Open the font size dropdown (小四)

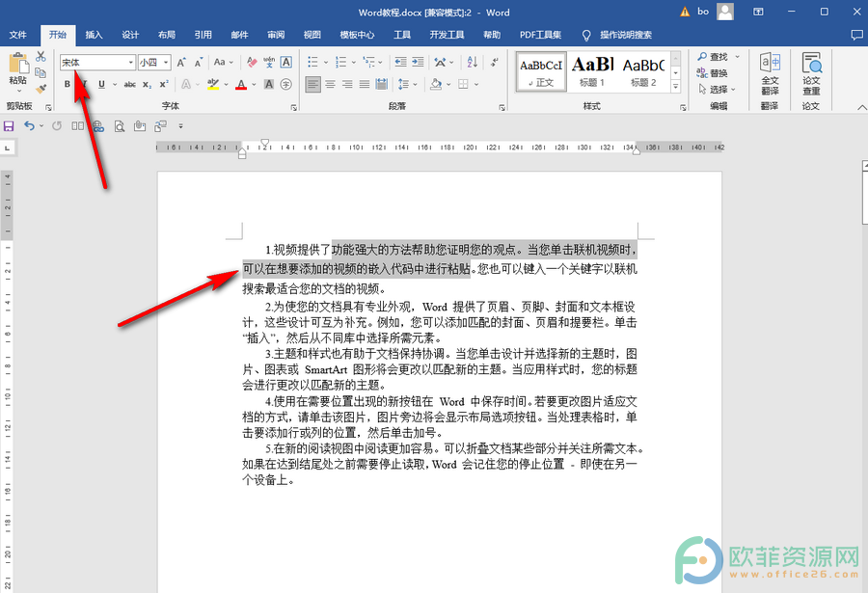click(166, 63)
